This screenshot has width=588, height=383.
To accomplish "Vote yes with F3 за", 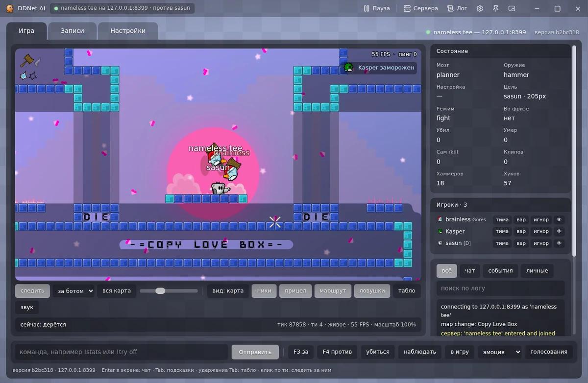I will 301,352.
